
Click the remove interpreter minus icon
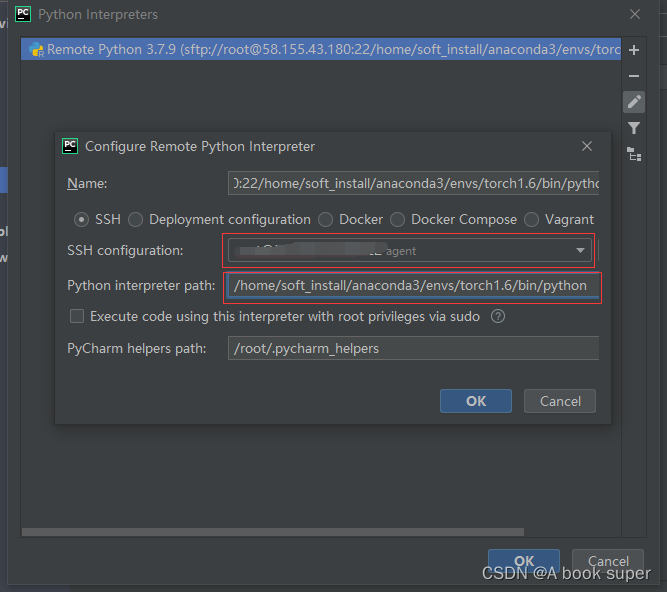(x=634, y=76)
